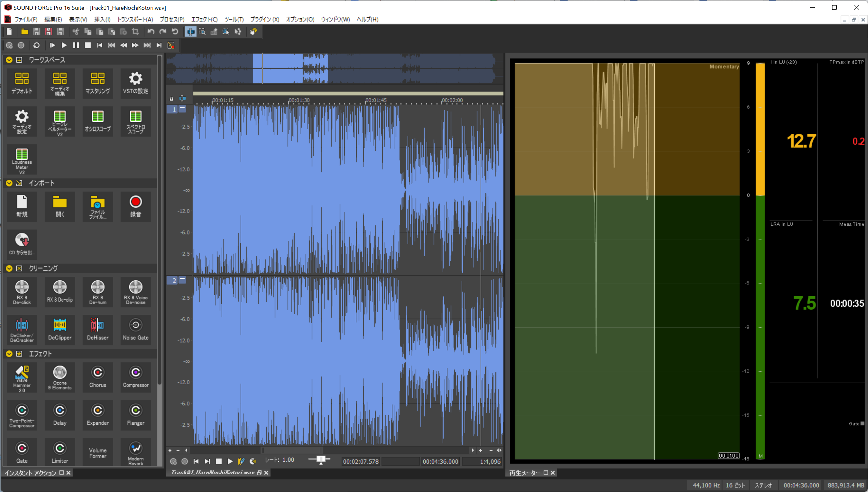Screen dimensions: 868x492
Task: Collapse the ワークスペース section
Action: [9, 60]
